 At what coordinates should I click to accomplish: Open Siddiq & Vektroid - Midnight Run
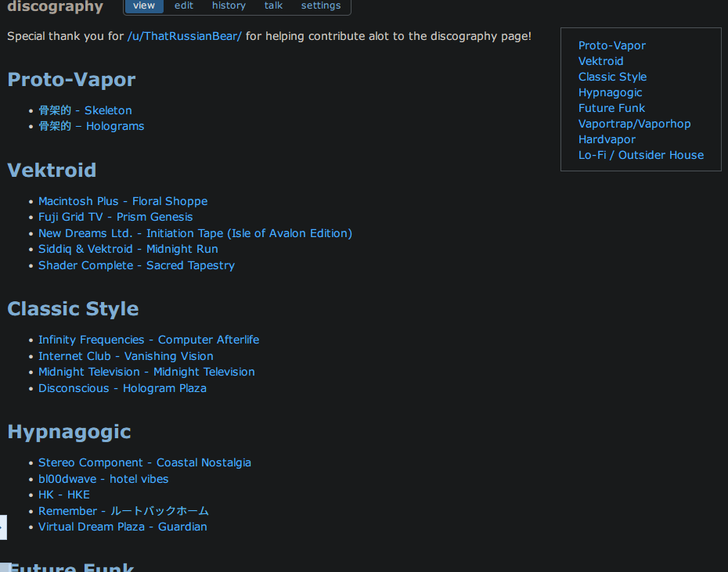click(128, 250)
